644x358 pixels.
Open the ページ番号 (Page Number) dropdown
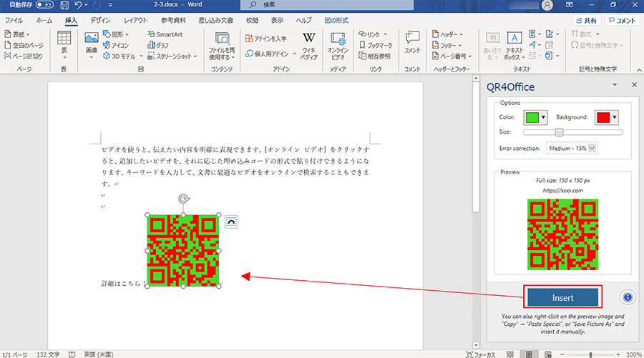452,56
